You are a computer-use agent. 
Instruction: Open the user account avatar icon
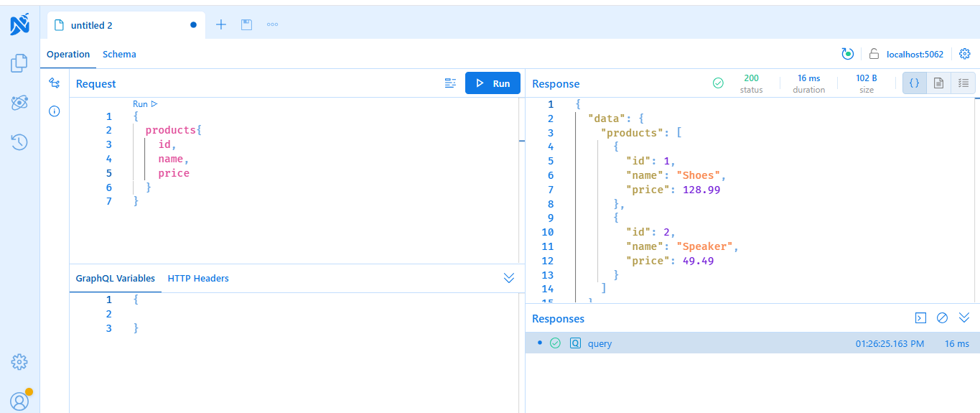[x=19, y=401]
